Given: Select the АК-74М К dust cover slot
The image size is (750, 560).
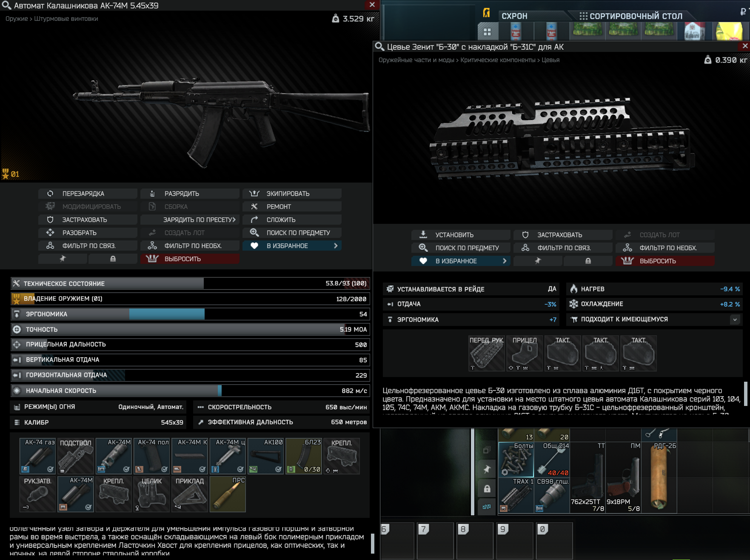Looking at the screenshot, I should (190, 456).
